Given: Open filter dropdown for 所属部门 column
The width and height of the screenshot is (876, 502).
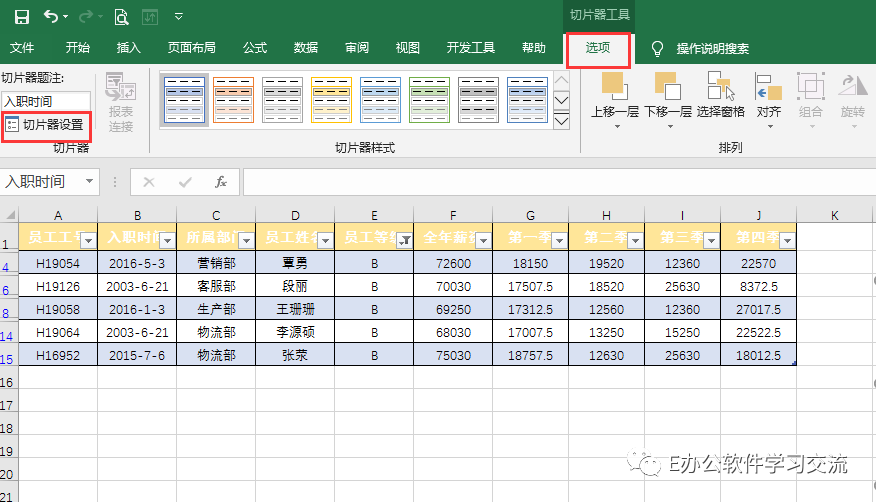Looking at the screenshot, I should pos(246,241).
